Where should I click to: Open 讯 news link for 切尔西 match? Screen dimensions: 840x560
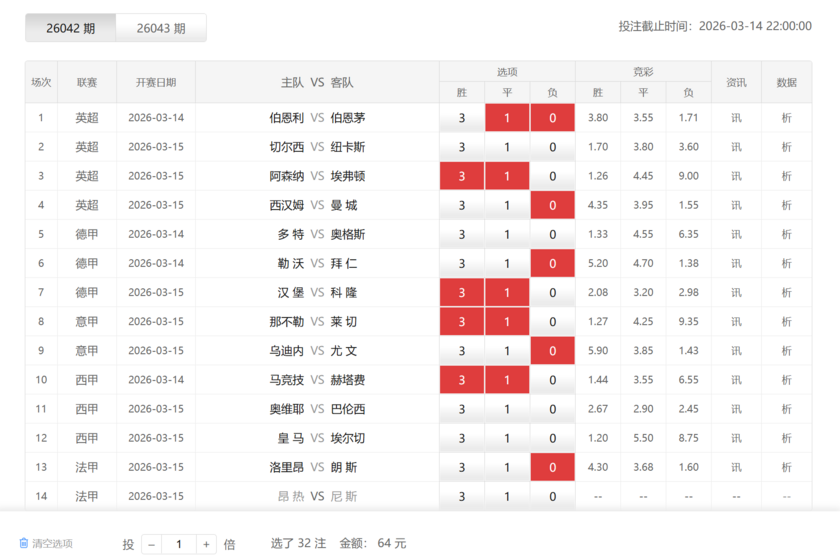(736, 147)
